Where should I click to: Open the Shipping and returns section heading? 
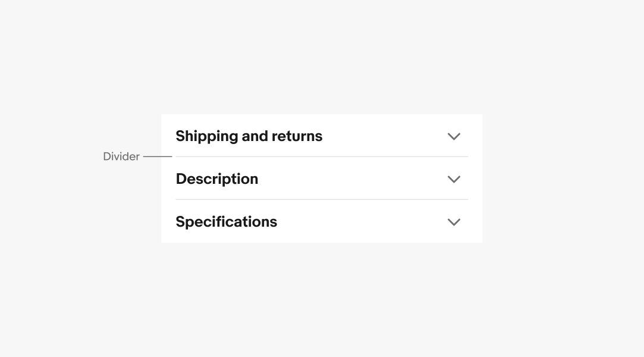point(249,136)
